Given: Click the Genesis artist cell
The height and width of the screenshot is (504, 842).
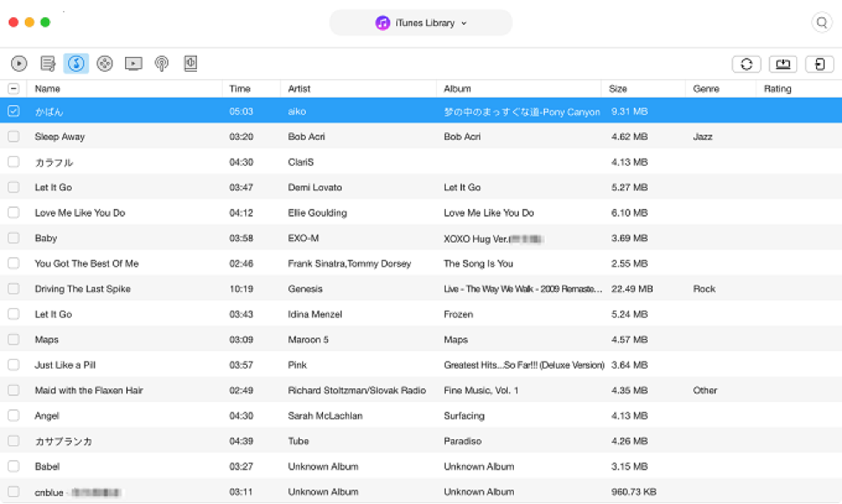Looking at the screenshot, I should (305, 289).
